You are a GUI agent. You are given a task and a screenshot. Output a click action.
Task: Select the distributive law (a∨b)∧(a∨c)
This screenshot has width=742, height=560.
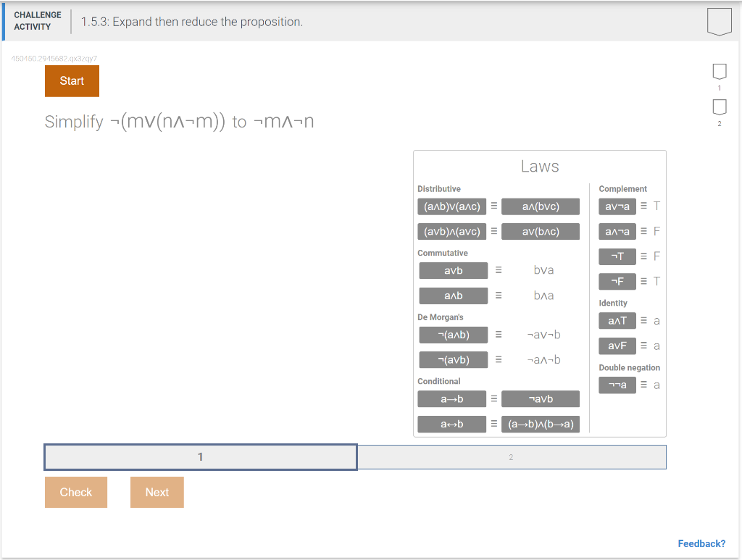pos(453,231)
